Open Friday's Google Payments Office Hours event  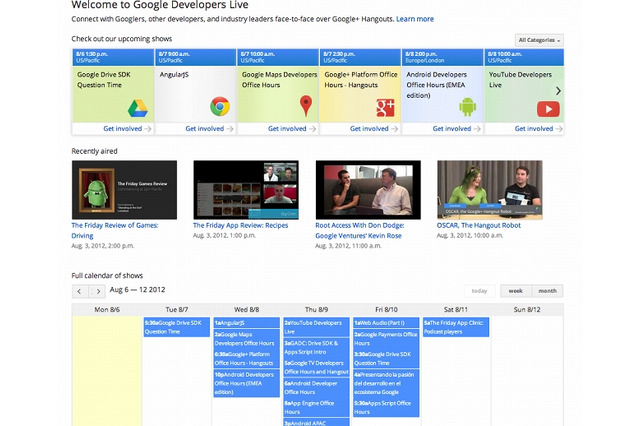coord(386,339)
